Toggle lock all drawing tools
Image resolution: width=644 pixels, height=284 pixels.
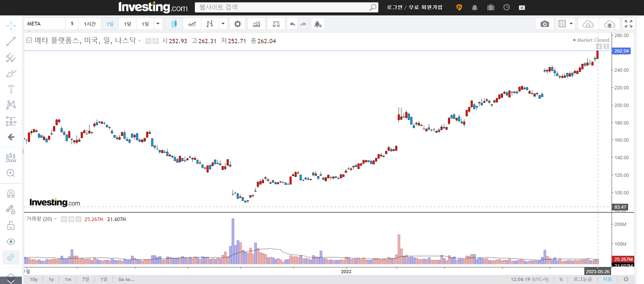(11, 225)
